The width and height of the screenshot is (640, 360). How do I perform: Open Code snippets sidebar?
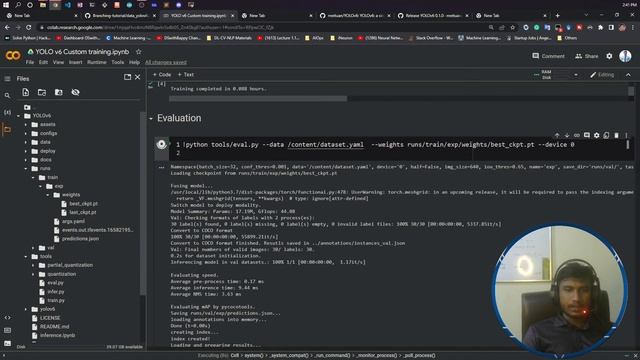(7, 318)
